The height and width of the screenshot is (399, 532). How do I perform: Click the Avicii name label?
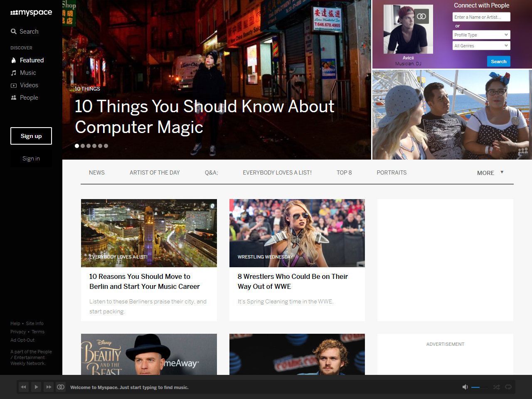(x=408, y=58)
